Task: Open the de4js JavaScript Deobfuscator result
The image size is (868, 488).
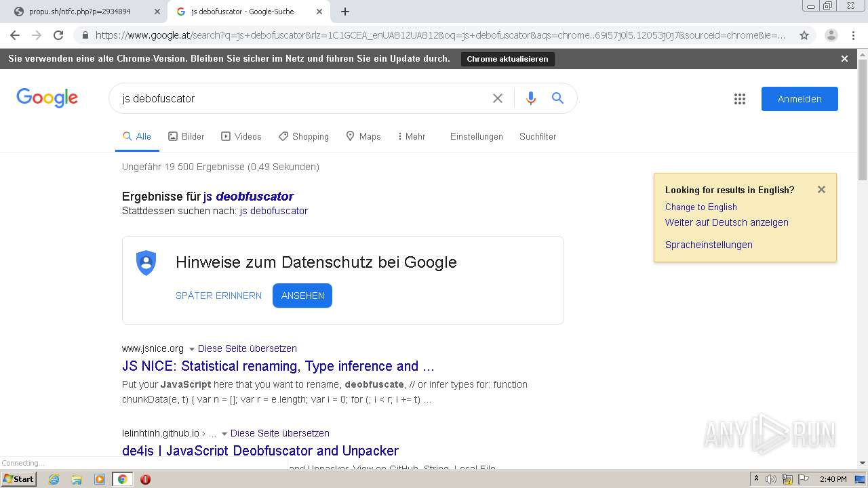Action: pyautogui.click(x=260, y=451)
